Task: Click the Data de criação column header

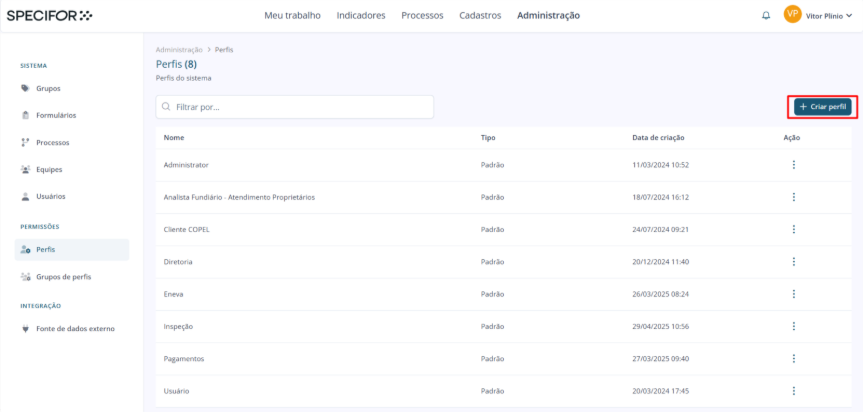Action: tap(658, 138)
